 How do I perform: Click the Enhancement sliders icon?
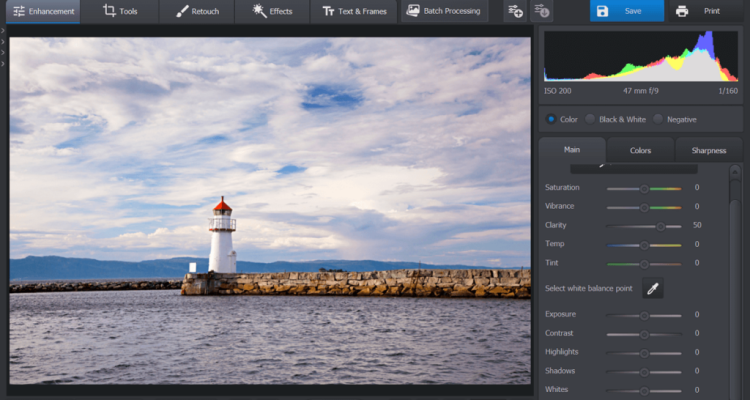click(x=19, y=11)
